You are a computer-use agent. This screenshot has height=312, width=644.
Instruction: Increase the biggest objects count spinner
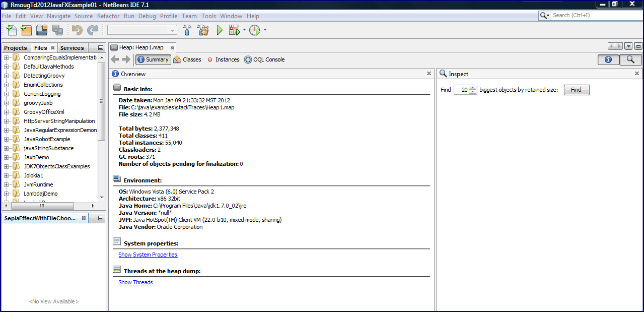point(472,87)
